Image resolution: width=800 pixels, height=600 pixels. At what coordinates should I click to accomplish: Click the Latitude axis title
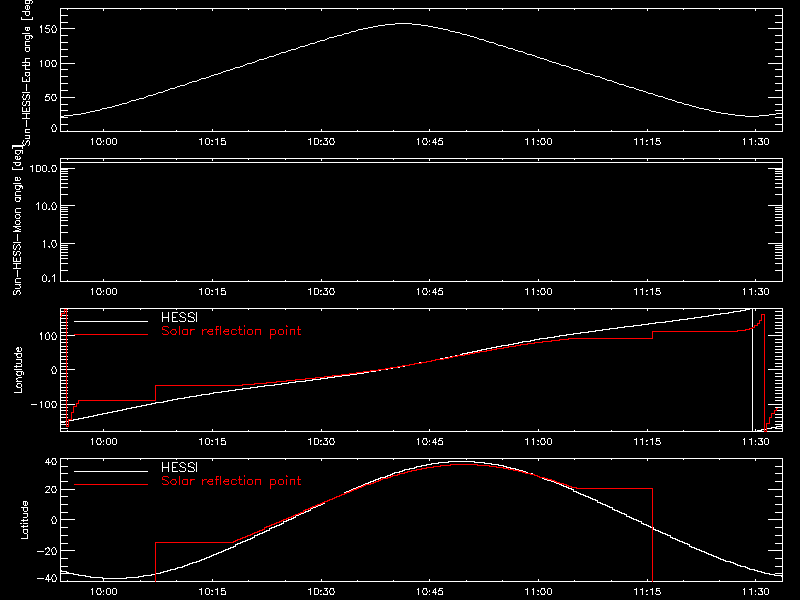point(24,520)
